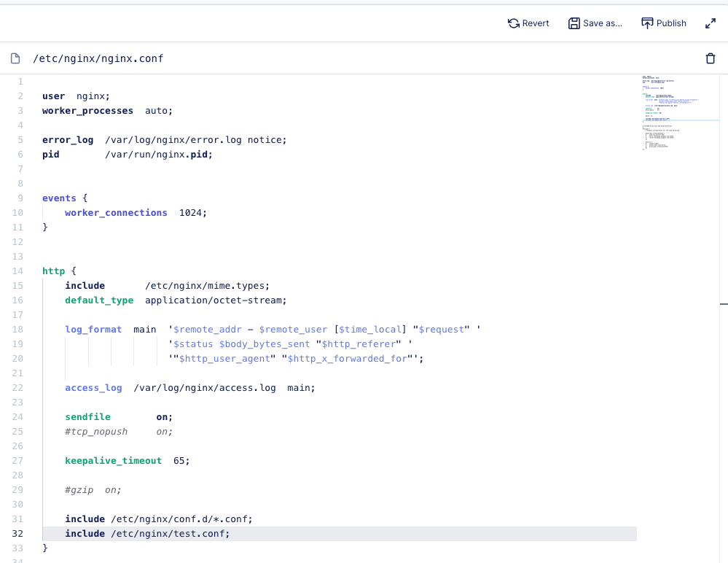Click the file document icon next to path

[x=15, y=58]
